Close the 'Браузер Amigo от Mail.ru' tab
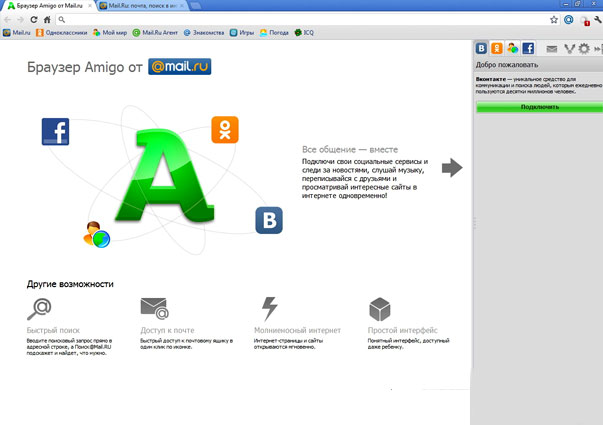Viewport: 603px width, 425px height. tap(90, 6)
